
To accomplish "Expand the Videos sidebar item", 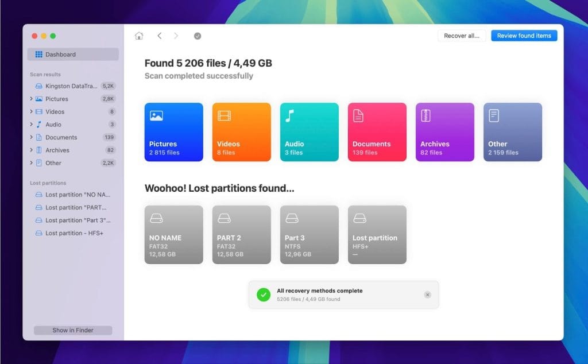I will click(x=31, y=112).
